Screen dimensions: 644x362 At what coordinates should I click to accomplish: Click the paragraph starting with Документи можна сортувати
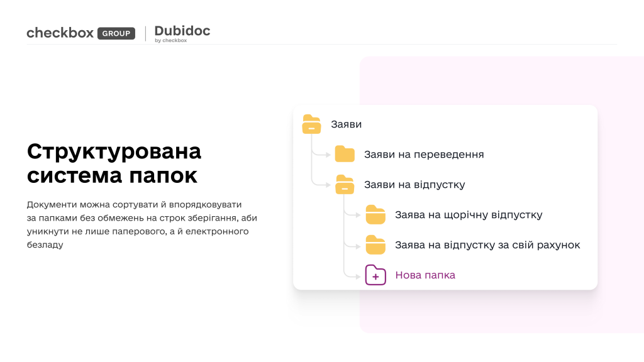click(142, 224)
